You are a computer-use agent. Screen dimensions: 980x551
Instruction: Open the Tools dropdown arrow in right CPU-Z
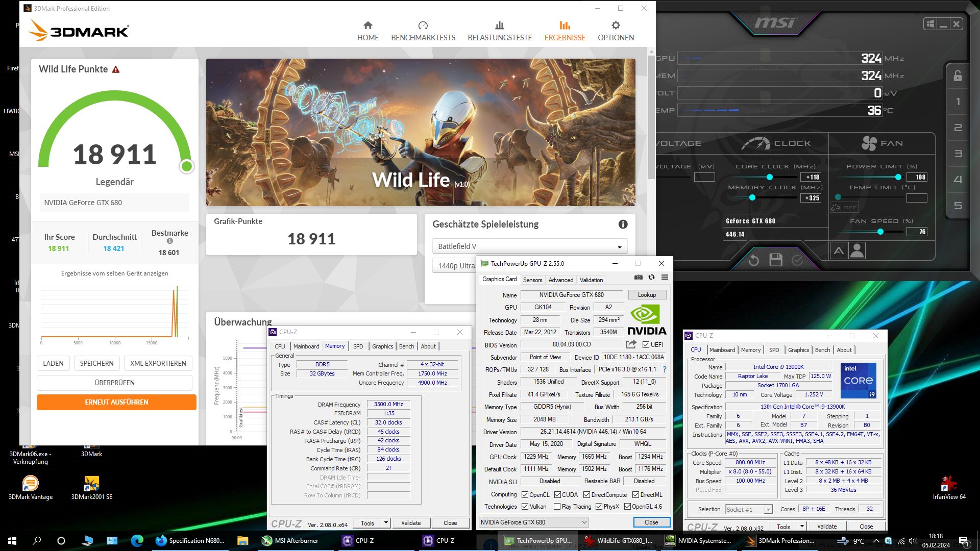(x=802, y=527)
